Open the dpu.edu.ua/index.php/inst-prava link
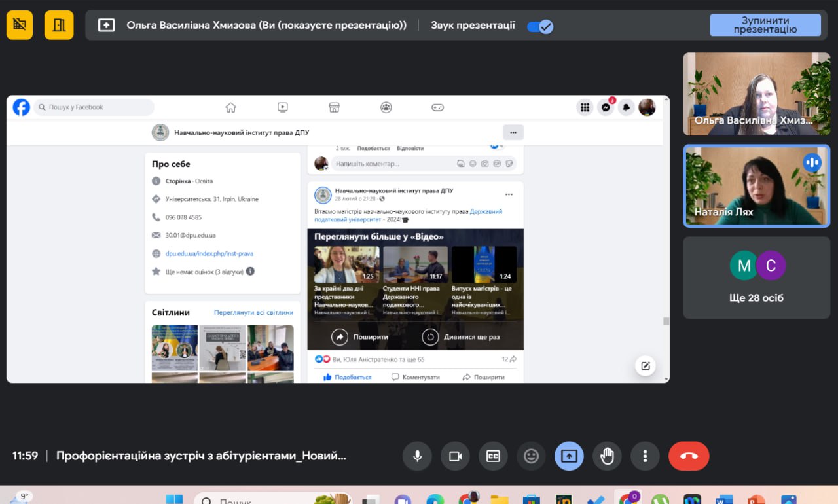The height and width of the screenshot is (504, 838). [209, 253]
